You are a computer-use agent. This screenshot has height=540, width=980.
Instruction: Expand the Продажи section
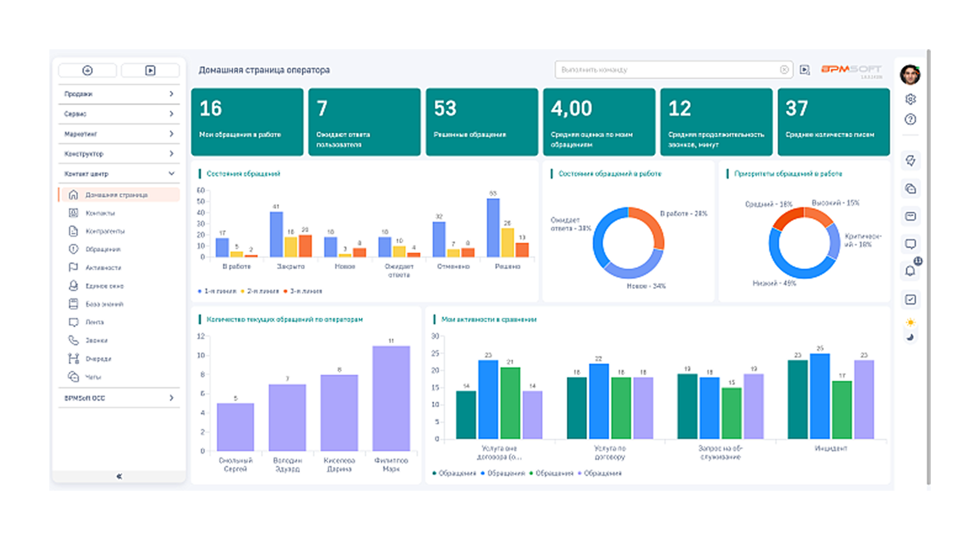(x=119, y=94)
